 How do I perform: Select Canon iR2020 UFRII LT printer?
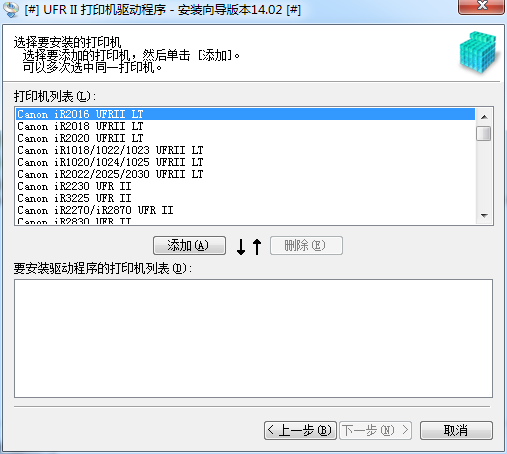coord(246,138)
